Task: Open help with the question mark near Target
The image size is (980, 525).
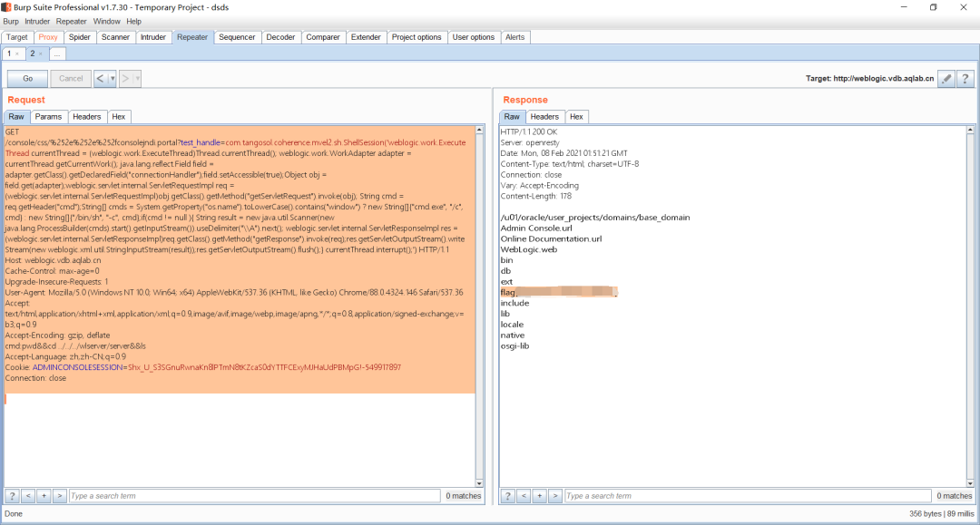Action: [x=965, y=79]
